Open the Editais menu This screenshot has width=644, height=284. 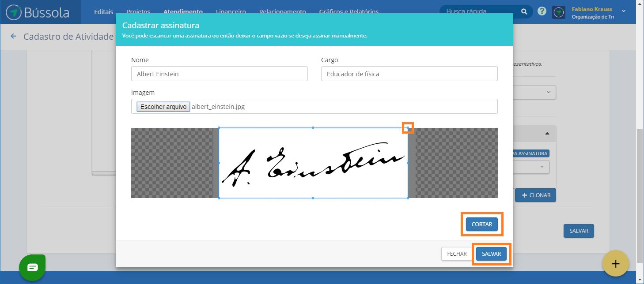point(104,12)
